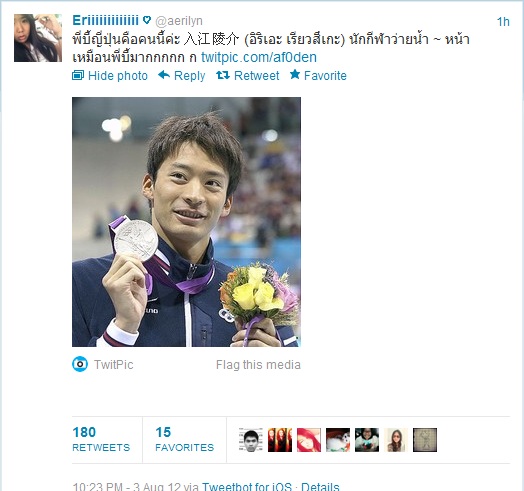Open first retweeter's avatar with mugshot
Viewport: 524px width, 491px height.
pyautogui.click(x=251, y=440)
